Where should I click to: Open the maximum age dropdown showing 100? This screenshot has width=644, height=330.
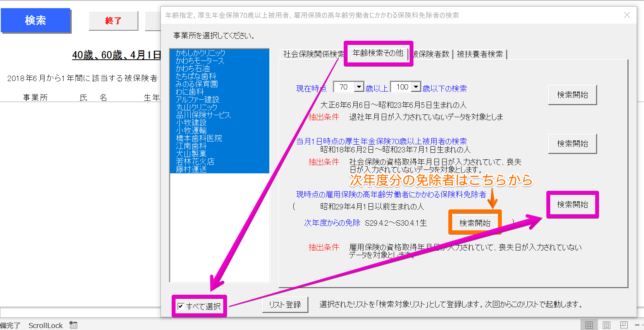click(x=416, y=87)
